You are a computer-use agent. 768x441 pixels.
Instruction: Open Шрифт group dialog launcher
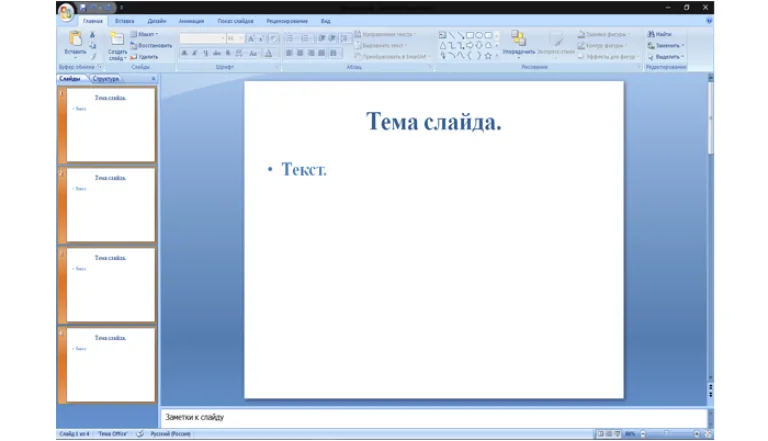click(x=277, y=67)
